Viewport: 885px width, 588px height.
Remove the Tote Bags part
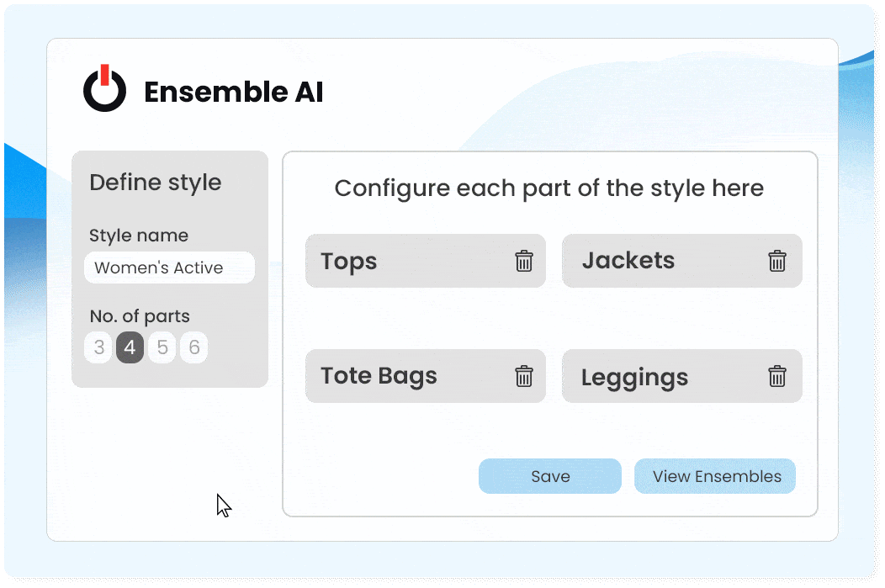pyautogui.click(x=524, y=376)
